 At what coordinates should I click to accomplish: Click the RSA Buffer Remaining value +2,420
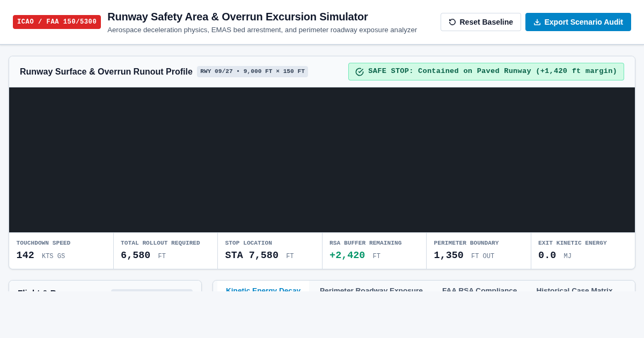pyautogui.click(x=347, y=255)
